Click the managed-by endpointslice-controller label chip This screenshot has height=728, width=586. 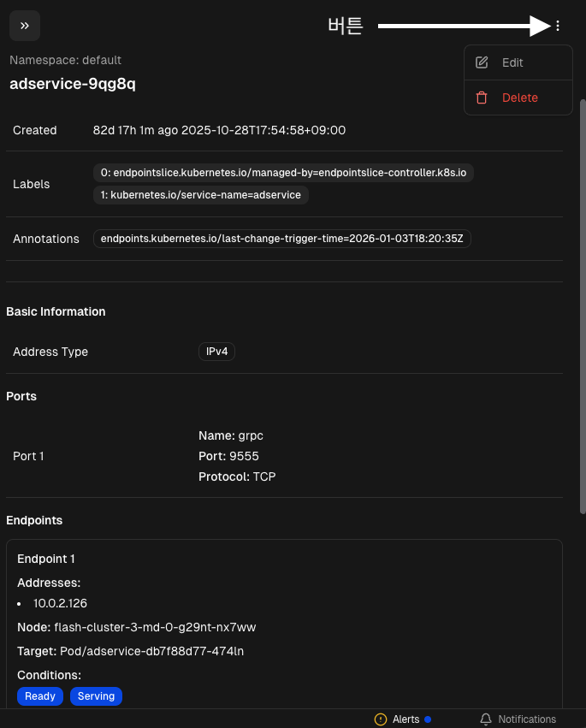point(283,173)
